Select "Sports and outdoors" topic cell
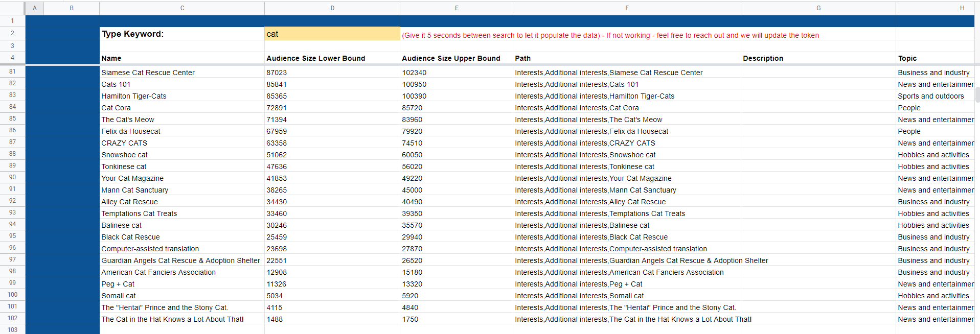This screenshot has height=334, width=980. coord(930,96)
